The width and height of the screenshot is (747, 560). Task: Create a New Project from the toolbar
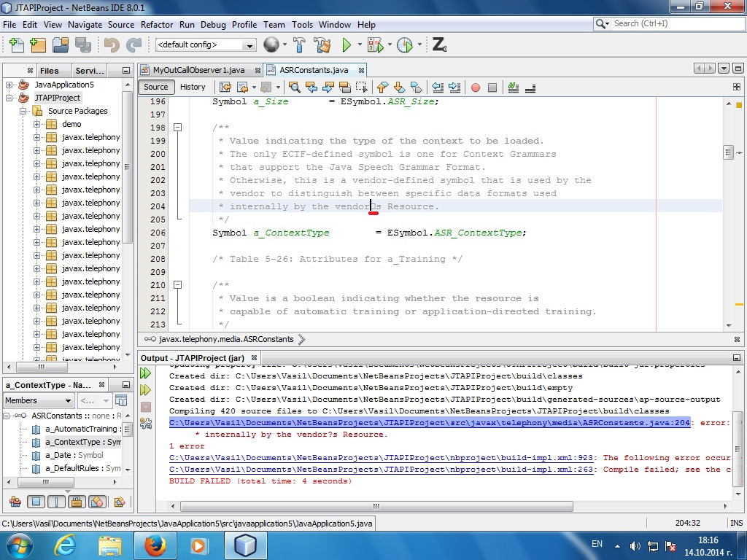[38, 45]
